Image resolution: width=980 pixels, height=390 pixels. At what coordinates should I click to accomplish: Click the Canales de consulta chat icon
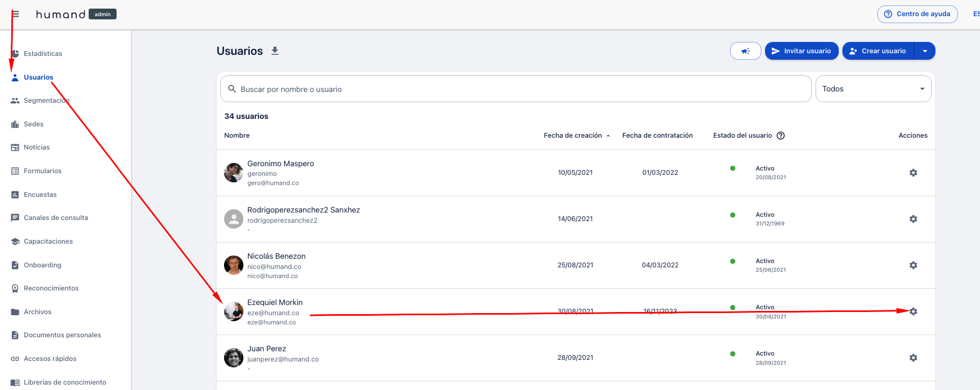coord(15,218)
